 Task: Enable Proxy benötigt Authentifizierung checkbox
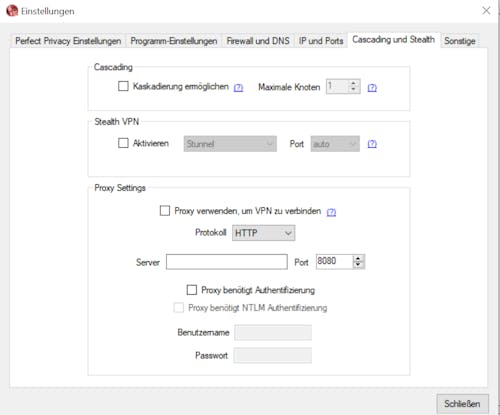click(x=192, y=290)
